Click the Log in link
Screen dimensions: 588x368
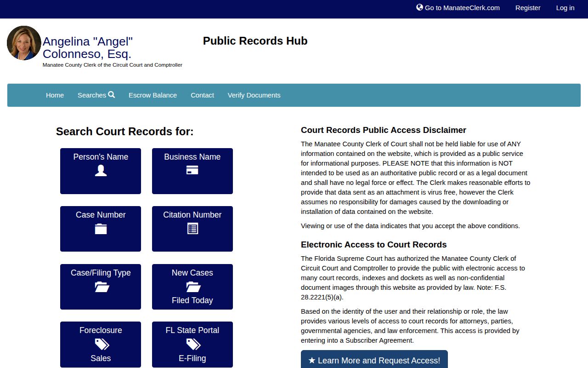pyautogui.click(x=565, y=8)
